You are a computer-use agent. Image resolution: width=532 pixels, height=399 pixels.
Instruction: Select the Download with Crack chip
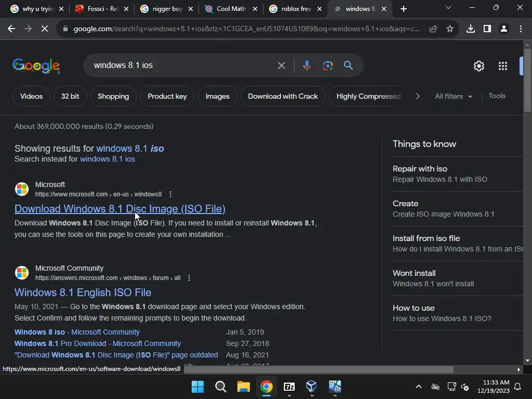click(283, 96)
